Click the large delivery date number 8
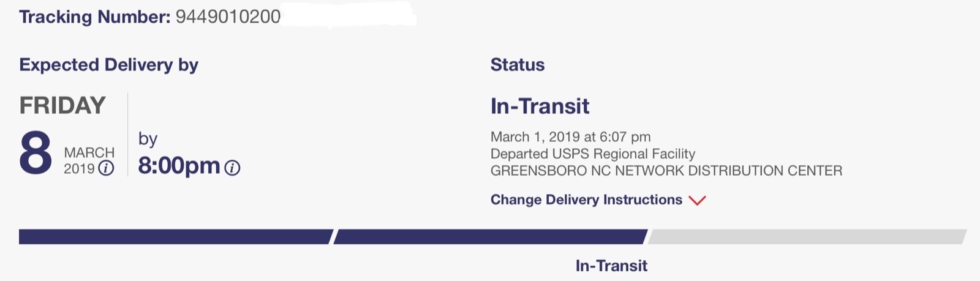Image resolution: width=980 pixels, height=281 pixels. [x=36, y=153]
